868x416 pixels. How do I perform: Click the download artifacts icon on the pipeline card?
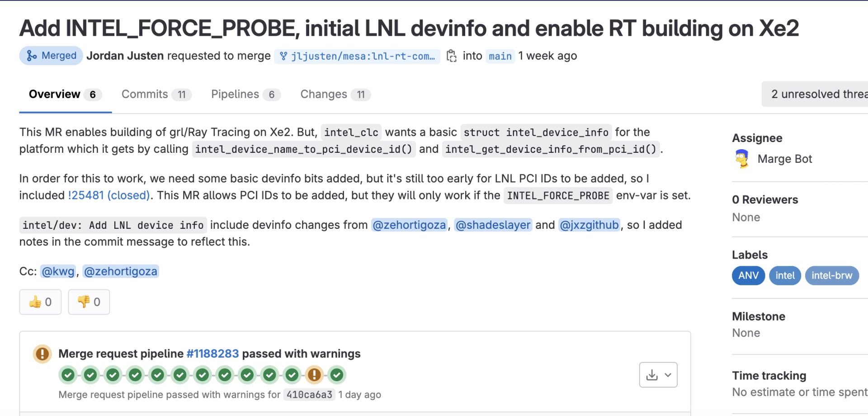coord(651,374)
